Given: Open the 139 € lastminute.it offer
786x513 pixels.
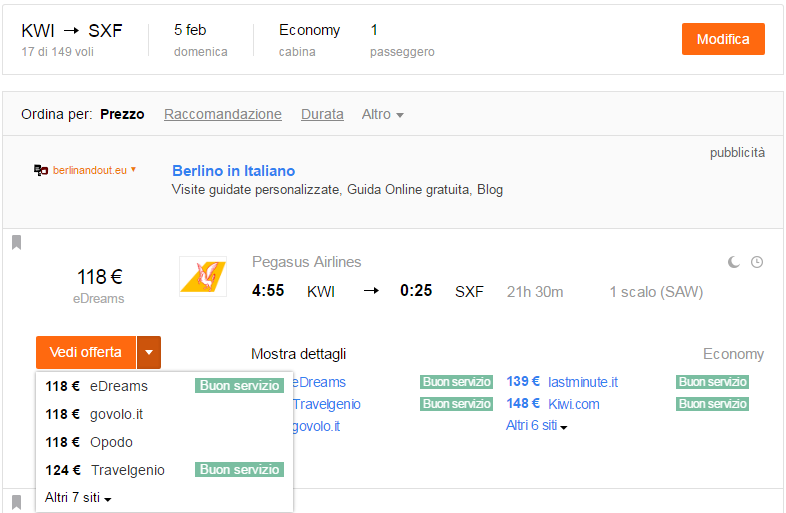Looking at the screenshot, I should (x=562, y=382).
